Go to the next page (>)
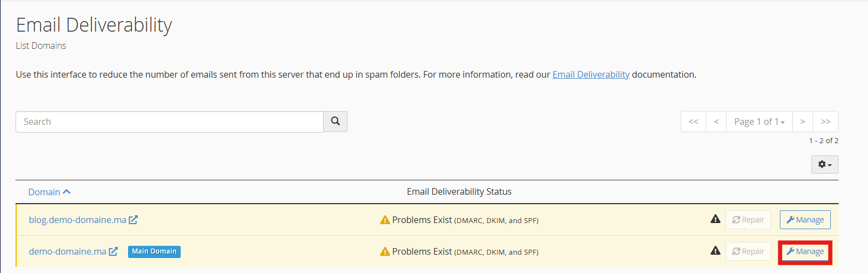868x273 pixels. coord(802,122)
